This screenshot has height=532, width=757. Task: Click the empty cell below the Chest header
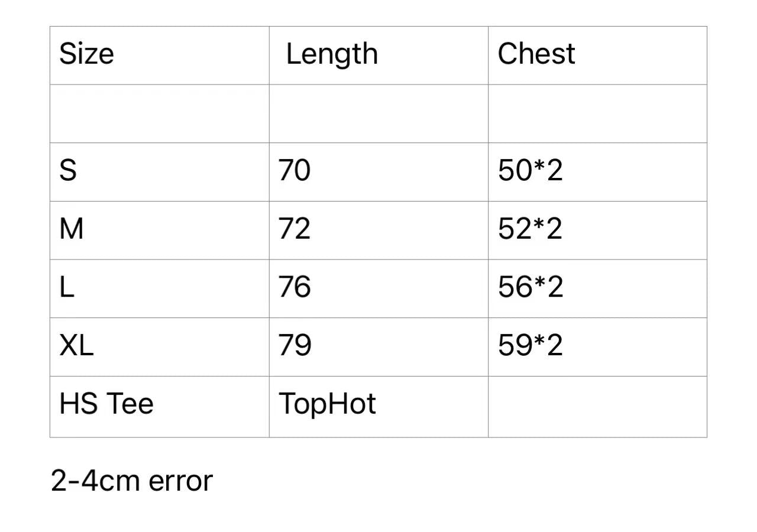pos(597,113)
